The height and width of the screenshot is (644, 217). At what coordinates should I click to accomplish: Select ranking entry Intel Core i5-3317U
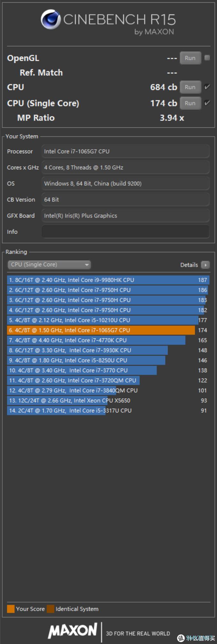tap(108, 411)
